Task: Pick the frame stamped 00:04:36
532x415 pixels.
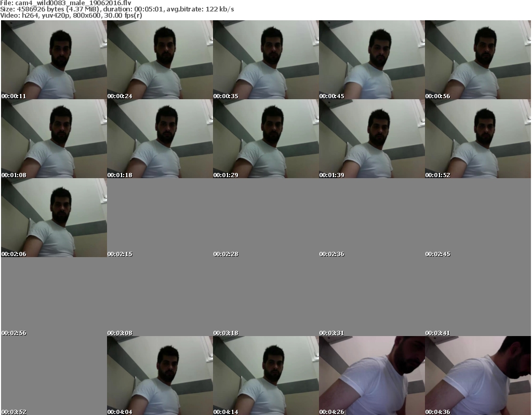Action: coord(478,376)
